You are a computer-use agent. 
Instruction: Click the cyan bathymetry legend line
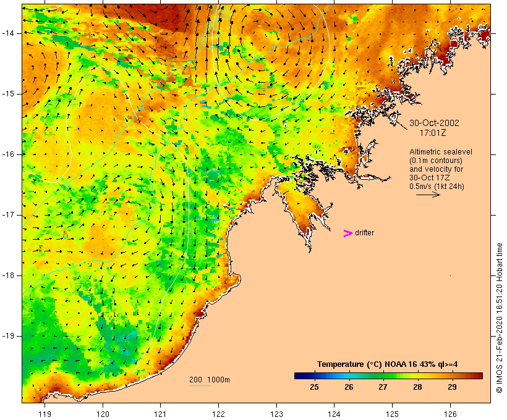200,385
